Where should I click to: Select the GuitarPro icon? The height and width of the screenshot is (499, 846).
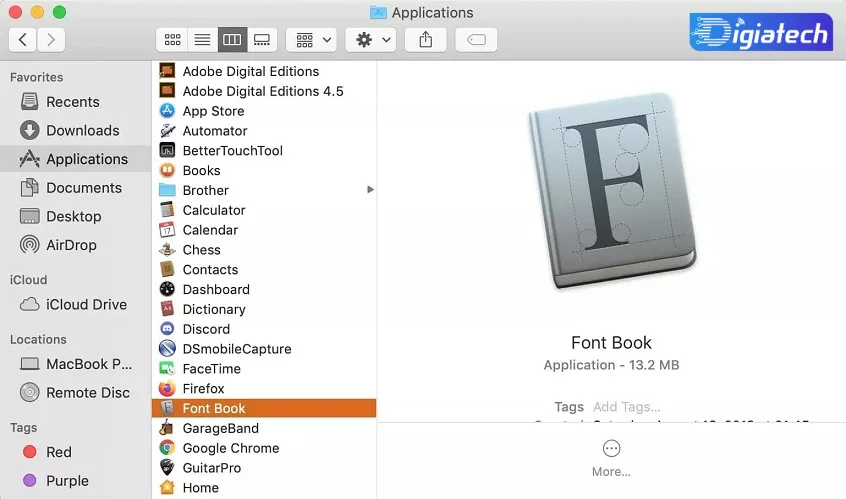click(x=167, y=468)
